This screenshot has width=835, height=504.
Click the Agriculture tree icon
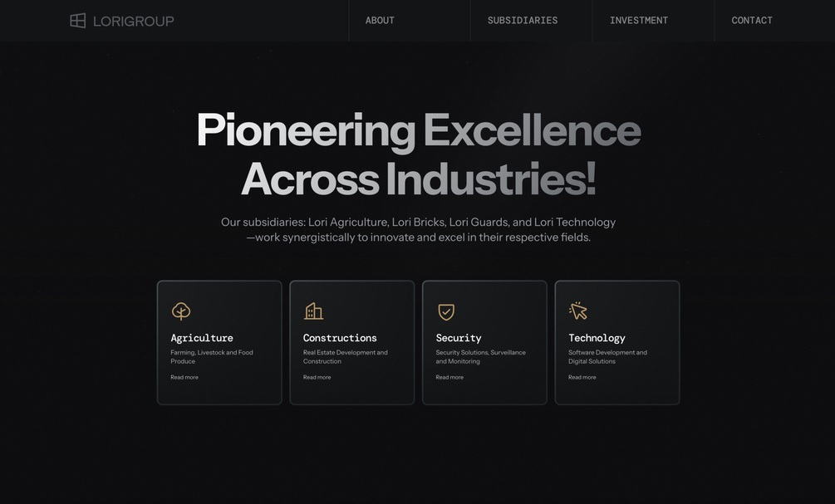(x=181, y=311)
